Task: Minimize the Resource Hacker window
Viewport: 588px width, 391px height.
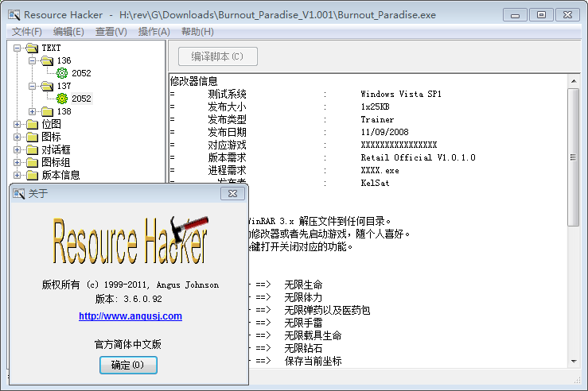Action: [x=515, y=15]
